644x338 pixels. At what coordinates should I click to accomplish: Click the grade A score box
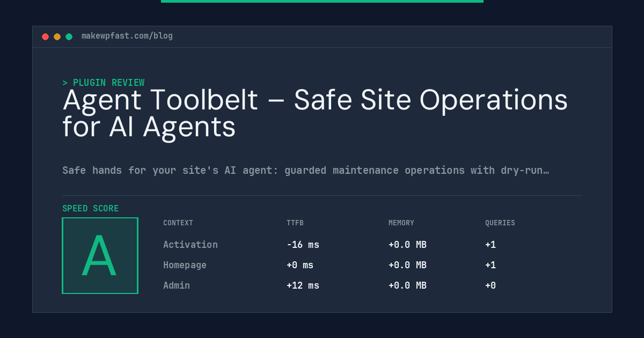(100, 255)
